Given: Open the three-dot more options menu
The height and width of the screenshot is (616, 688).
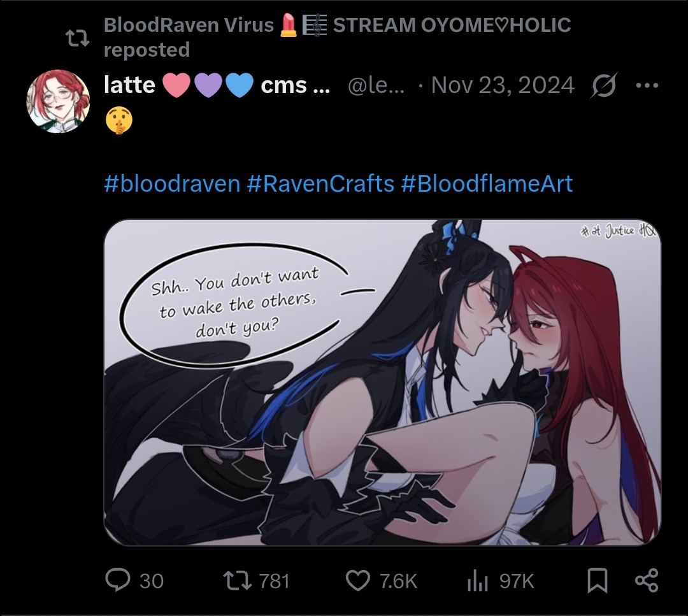Looking at the screenshot, I should pos(647,85).
